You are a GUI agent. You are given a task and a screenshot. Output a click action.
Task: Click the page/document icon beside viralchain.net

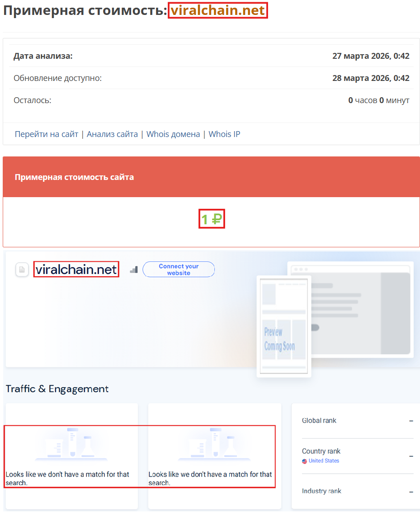(x=22, y=269)
